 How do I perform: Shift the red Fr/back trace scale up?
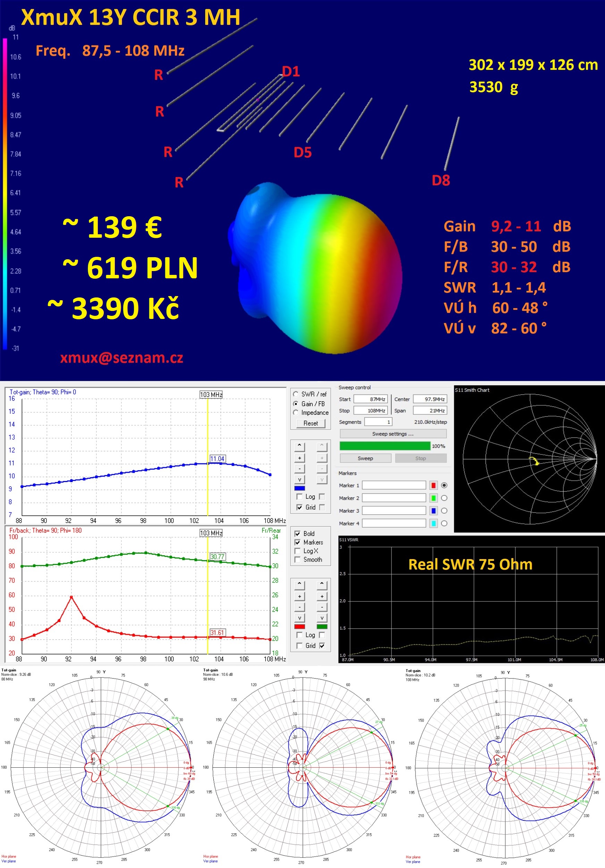pyautogui.click(x=299, y=585)
